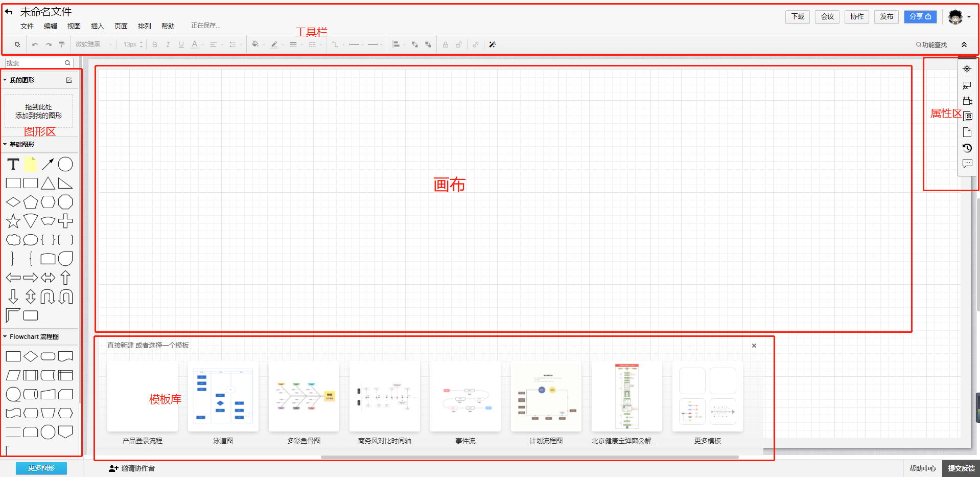Image resolution: width=980 pixels, height=477 pixels.
Task: Click the undo arrow in the toolbar
Action: coord(35,44)
